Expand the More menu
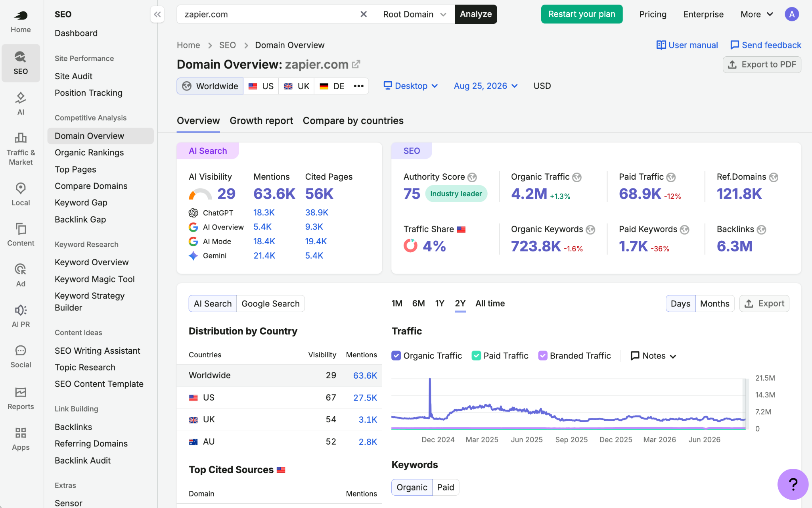The height and width of the screenshot is (508, 812). tap(756, 14)
